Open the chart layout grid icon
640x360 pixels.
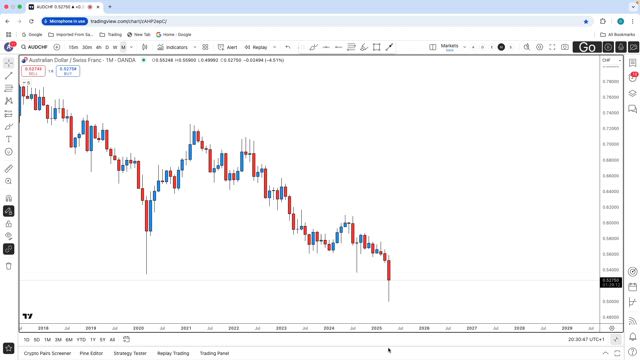point(205,47)
